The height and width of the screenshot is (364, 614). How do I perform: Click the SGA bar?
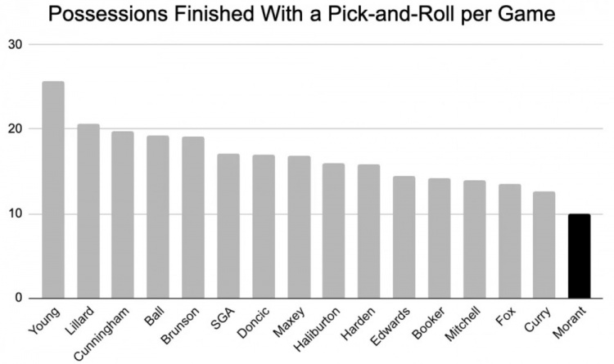coord(228,226)
